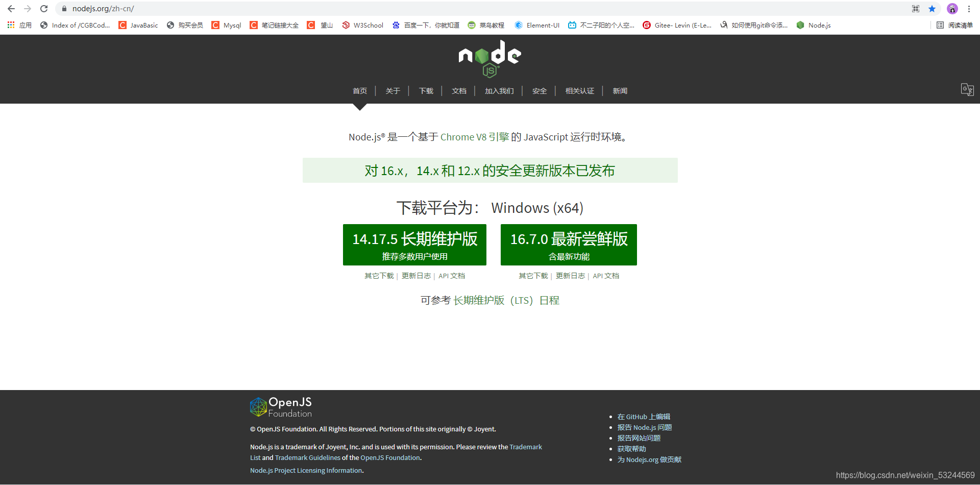
Task: Open 报告网站问题 footer link
Action: (x=639, y=438)
